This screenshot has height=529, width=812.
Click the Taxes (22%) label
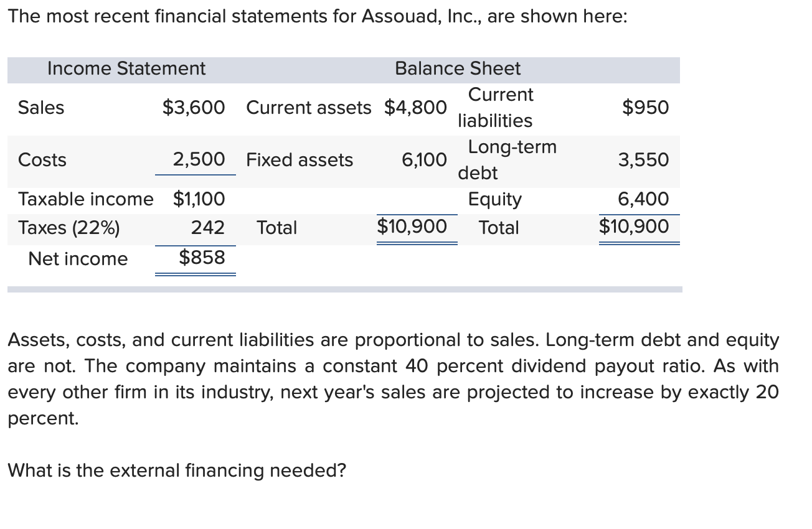click(69, 228)
